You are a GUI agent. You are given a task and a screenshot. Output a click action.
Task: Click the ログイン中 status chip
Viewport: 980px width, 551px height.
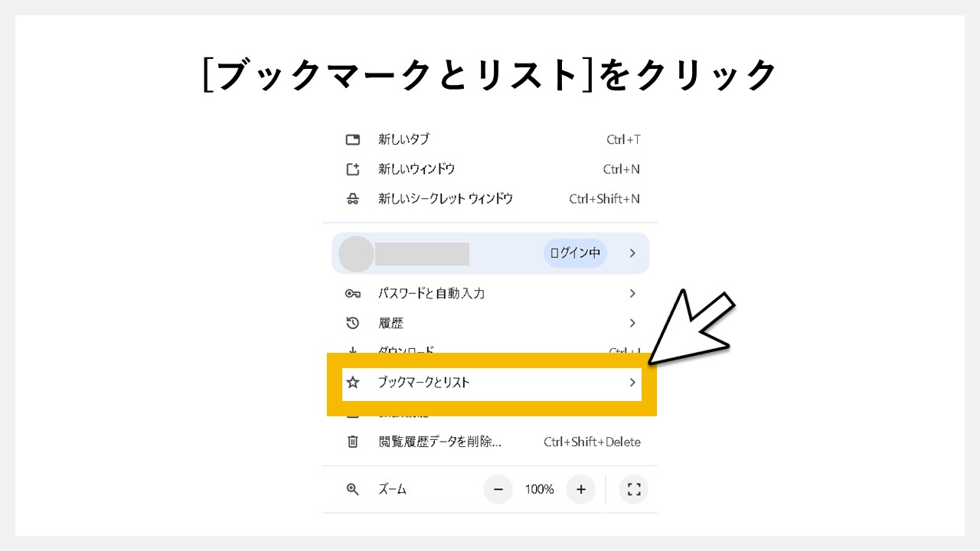575,253
